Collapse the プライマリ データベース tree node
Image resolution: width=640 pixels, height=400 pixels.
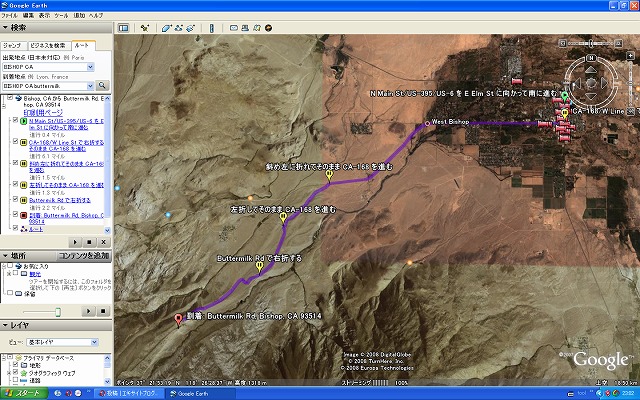click(4, 358)
